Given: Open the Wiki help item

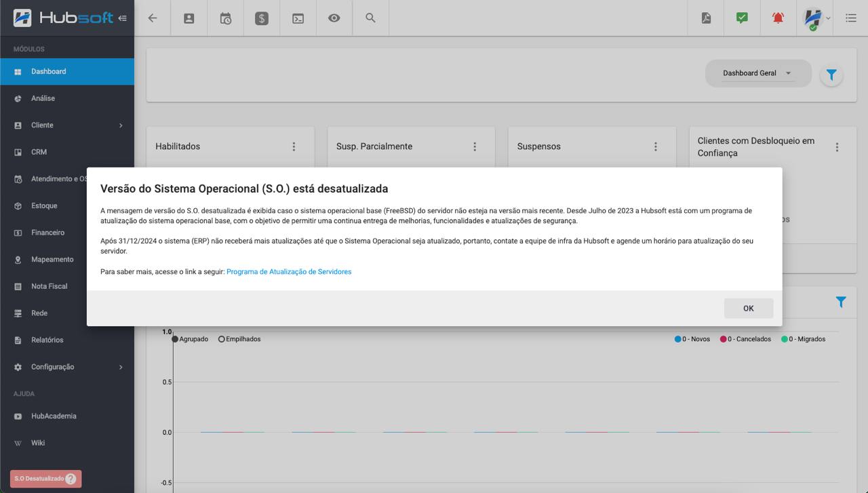Looking at the screenshot, I should tap(67, 443).
